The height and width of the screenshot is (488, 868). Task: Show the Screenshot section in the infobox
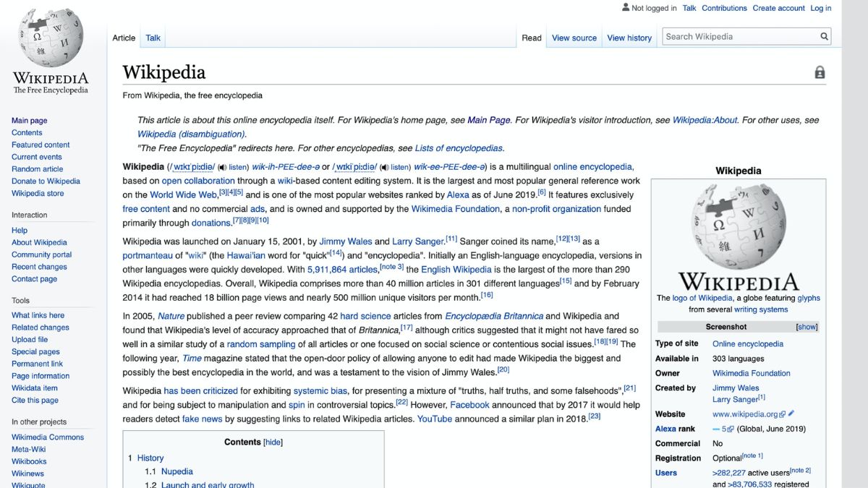807,327
